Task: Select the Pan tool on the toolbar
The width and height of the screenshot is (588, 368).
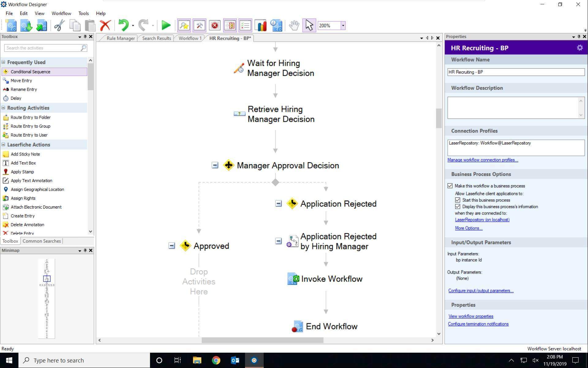Action: [294, 25]
